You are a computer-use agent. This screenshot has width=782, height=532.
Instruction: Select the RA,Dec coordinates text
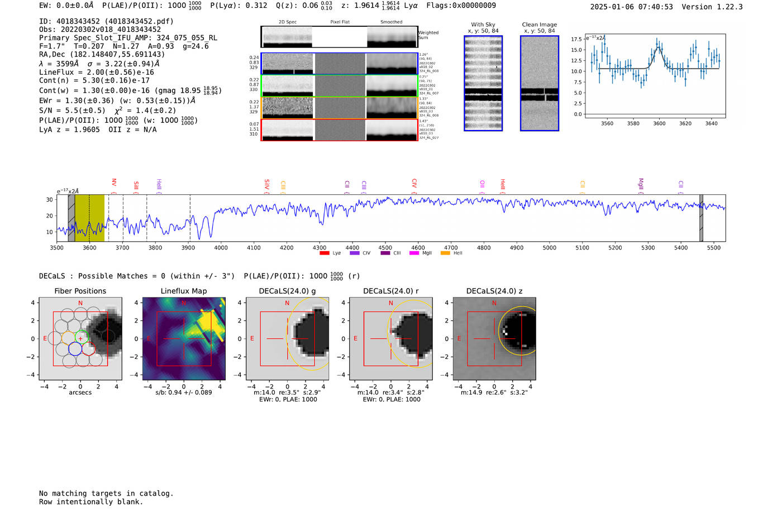[x=102, y=55]
